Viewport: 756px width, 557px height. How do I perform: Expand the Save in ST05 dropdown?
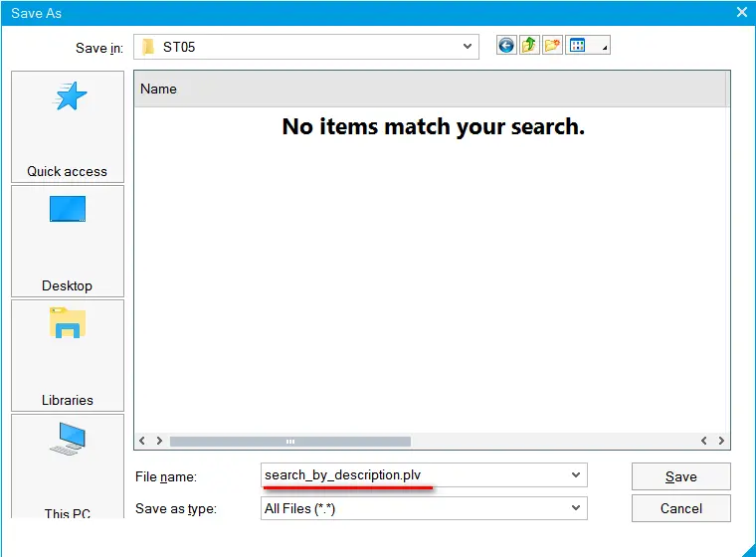[467, 47]
